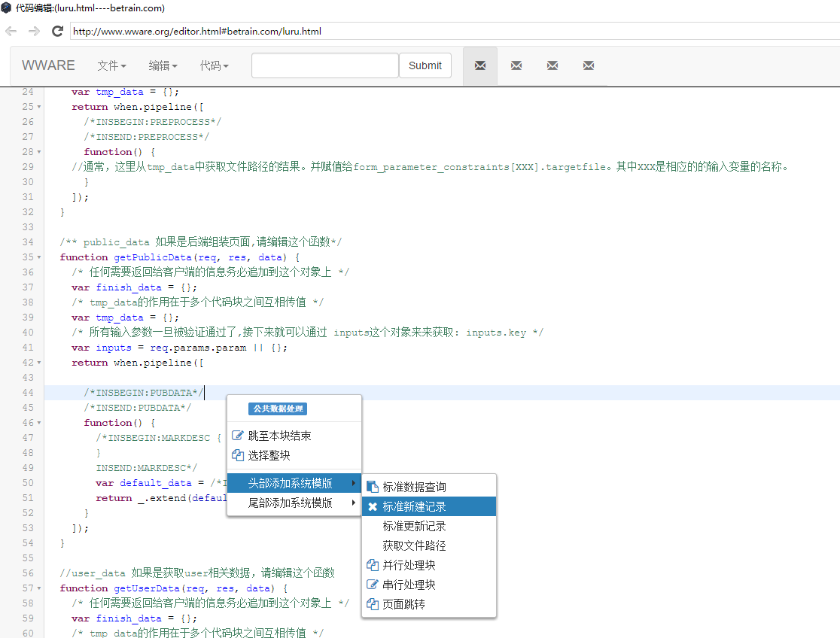Click the window app icon in title bar
The width and height of the screenshot is (840, 638).
point(7,8)
